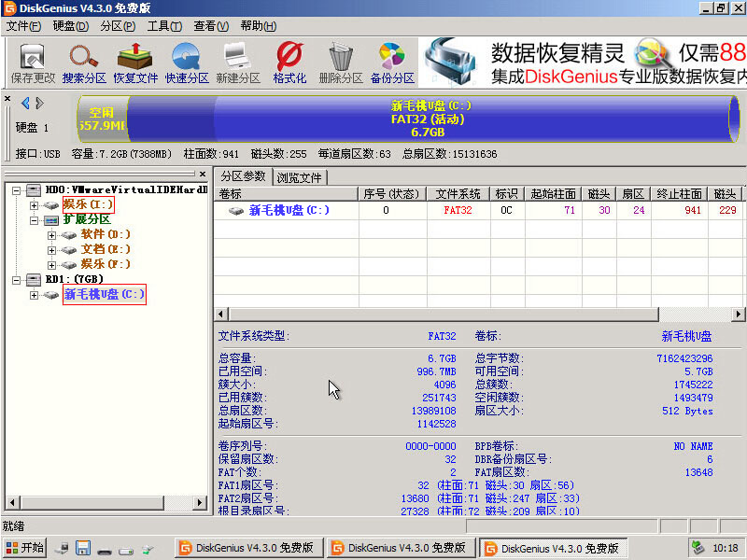
Task: Select the 格式化 format tool
Action: point(289,63)
